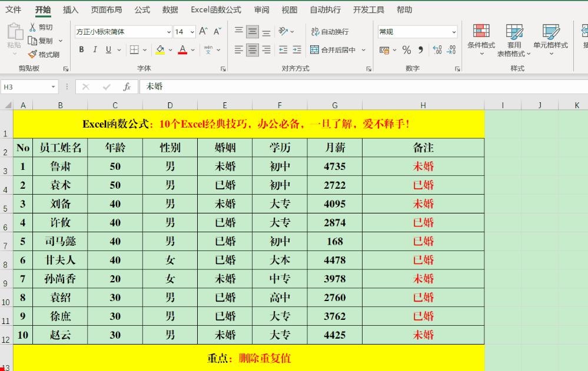Viewport: 588px width, 371px height.
Task: Click the Copy (复制) icon
Action: pyautogui.click(x=34, y=41)
